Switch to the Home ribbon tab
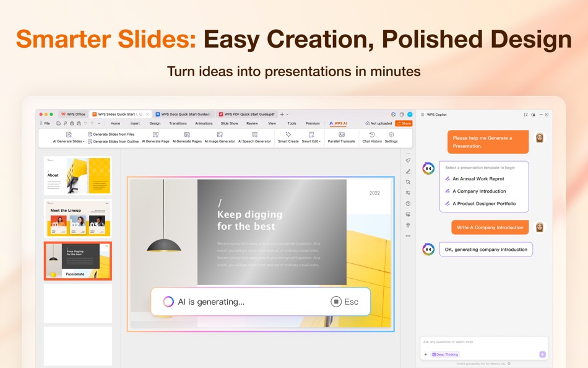The width and height of the screenshot is (588, 368). tap(115, 123)
